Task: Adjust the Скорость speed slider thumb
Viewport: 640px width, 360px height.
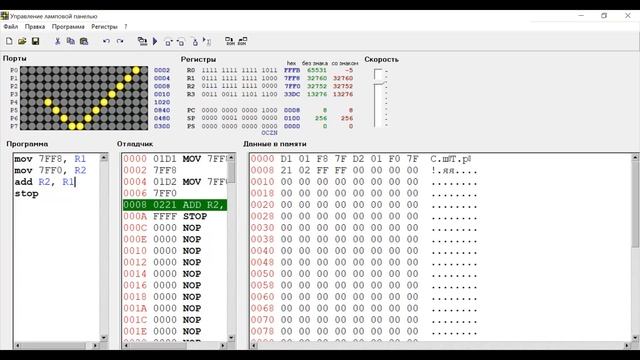Action: tap(379, 83)
